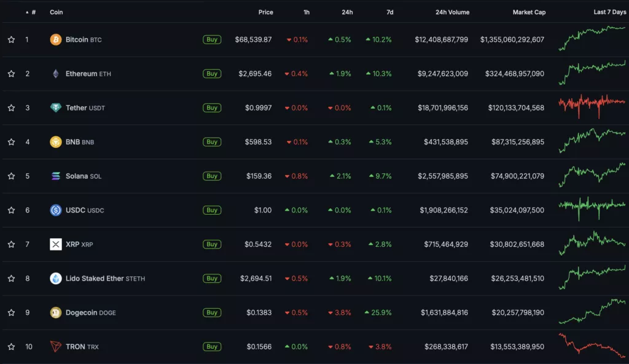This screenshot has height=364, width=629.
Task: Click Bitcoin's market cap $1,355,060,292,607
Action: coord(512,40)
